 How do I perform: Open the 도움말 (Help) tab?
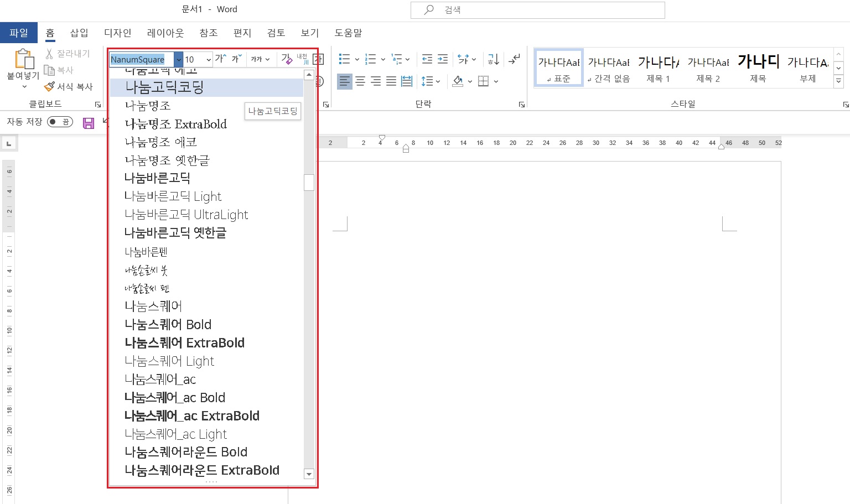coord(348,33)
